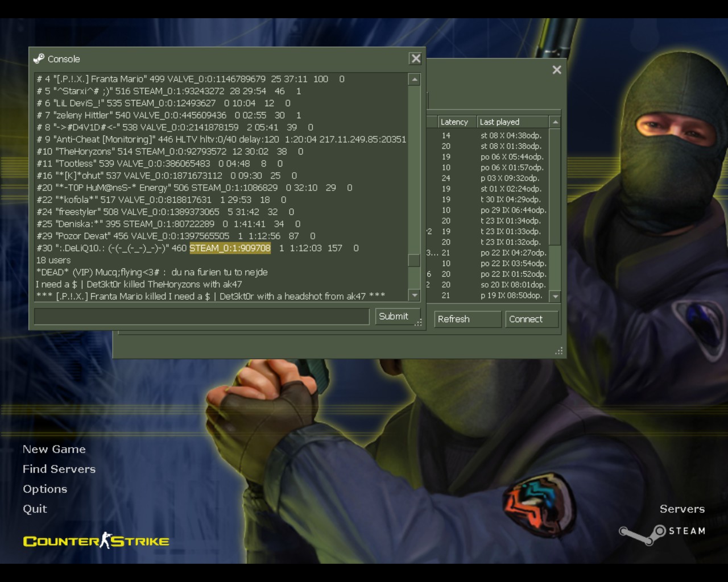Close the server browser window
The height and width of the screenshot is (582, 728).
(557, 69)
